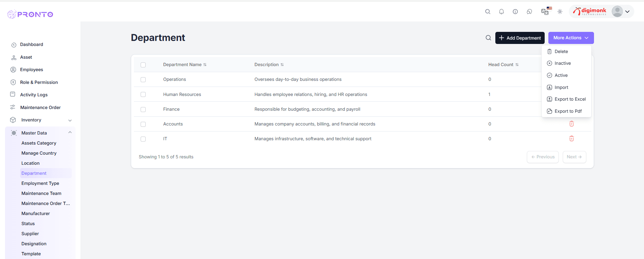Check the Operations row checkbox

point(143,80)
